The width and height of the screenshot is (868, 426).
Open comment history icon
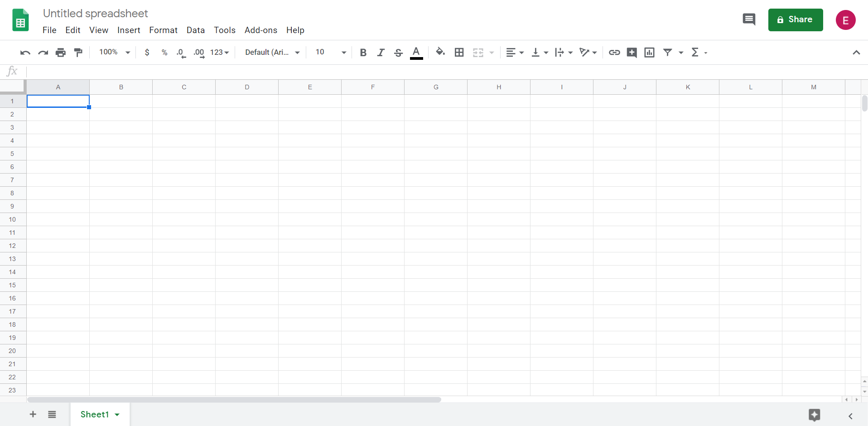(749, 19)
